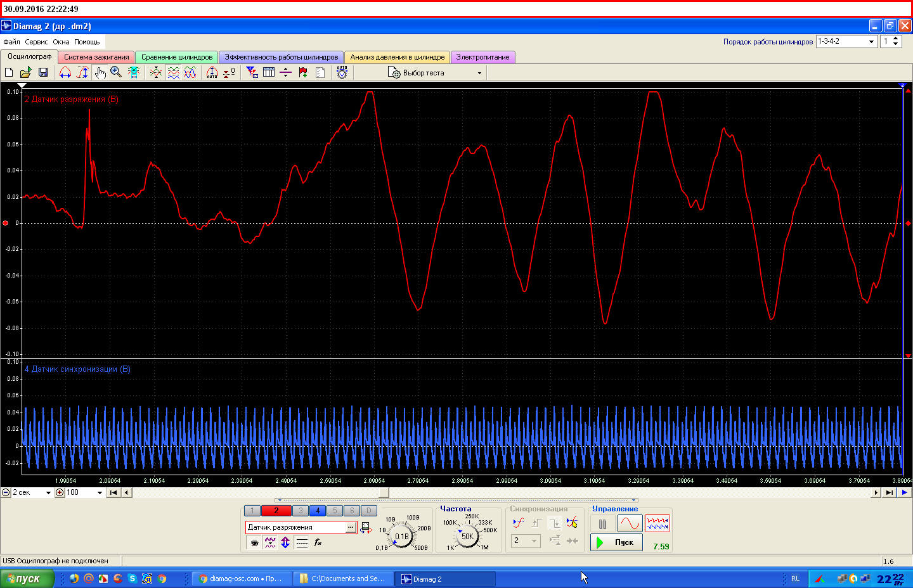Select the hand pan tool
Screen dimensions: 913x588
[x=100, y=72]
